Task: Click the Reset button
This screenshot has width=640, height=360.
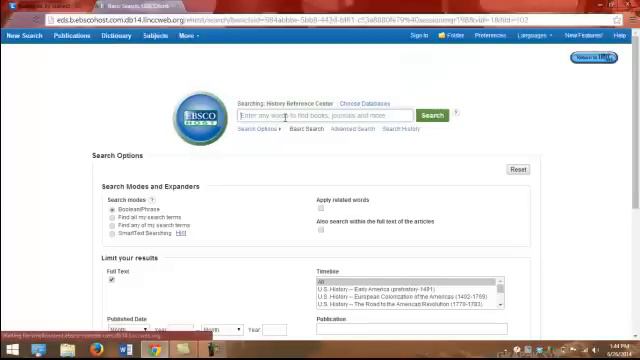Action: click(518, 170)
